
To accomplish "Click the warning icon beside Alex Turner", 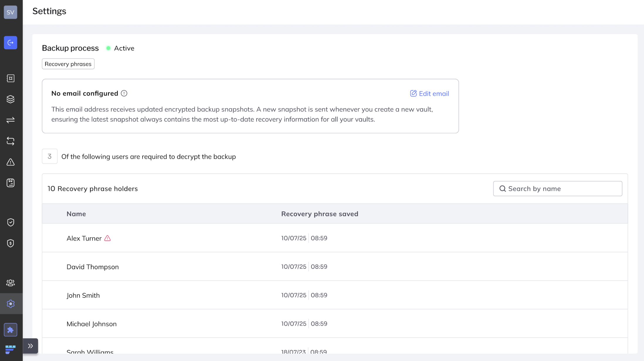I will (108, 238).
